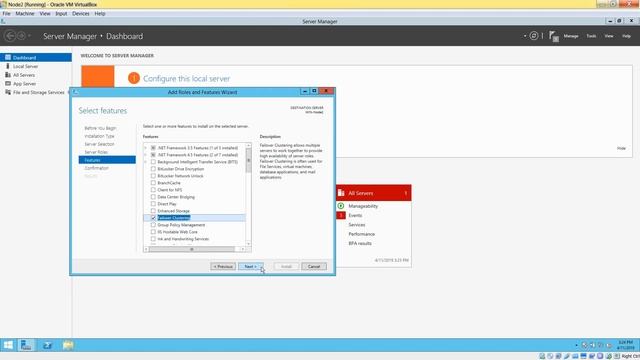The image size is (640, 360).
Task: Click the All Servers sidebar icon
Action: (8, 75)
